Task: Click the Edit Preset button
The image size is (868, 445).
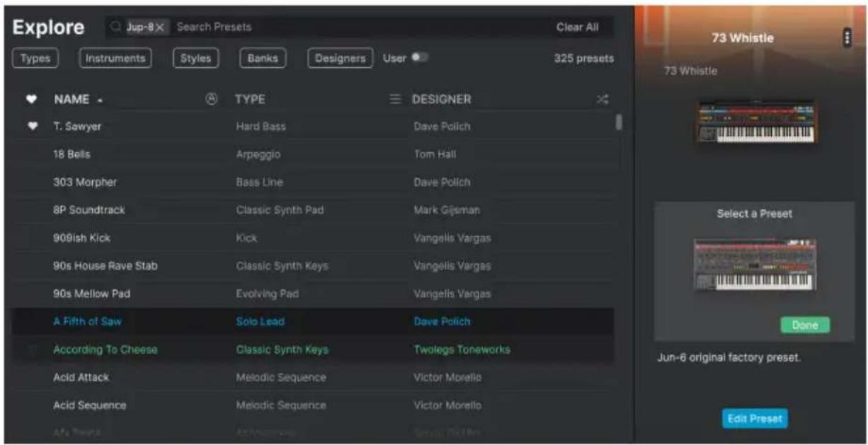Action: tap(755, 418)
